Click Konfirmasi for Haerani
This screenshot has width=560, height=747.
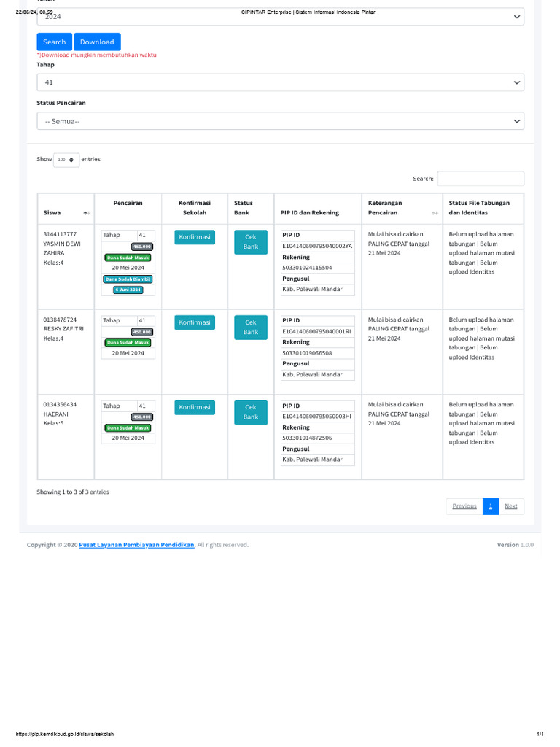[195, 407]
